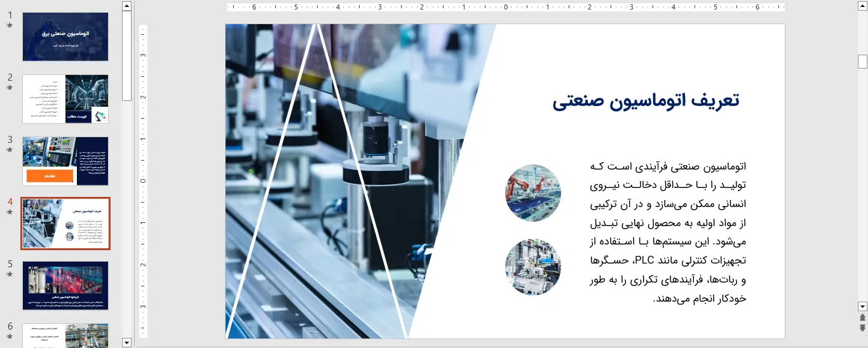Click the vertical ruler left of the slide
868x348 pixels.
click(143, 181)
